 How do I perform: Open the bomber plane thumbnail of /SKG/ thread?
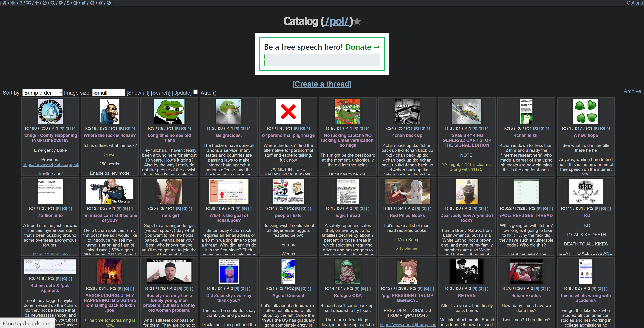coord(467,112)
